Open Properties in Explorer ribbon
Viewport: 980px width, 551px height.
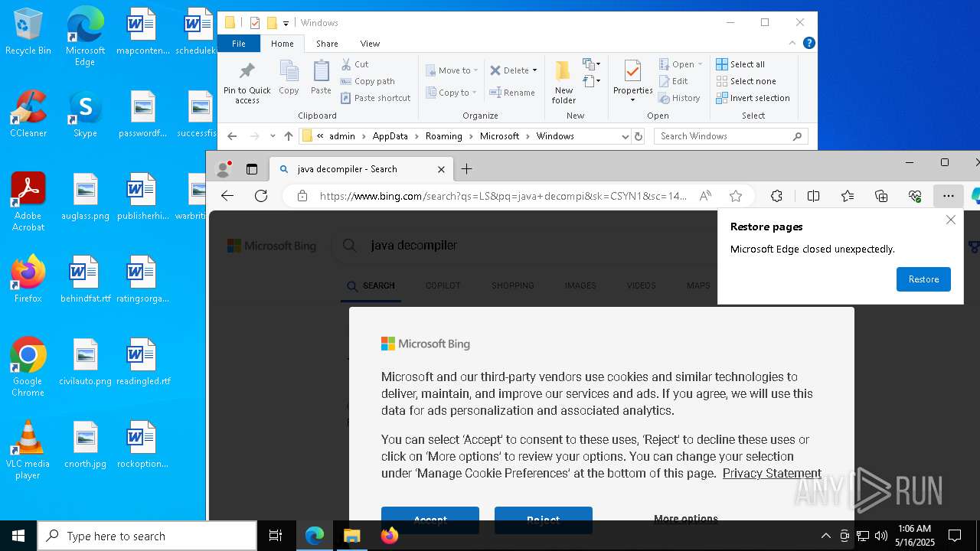coord(632,81)
